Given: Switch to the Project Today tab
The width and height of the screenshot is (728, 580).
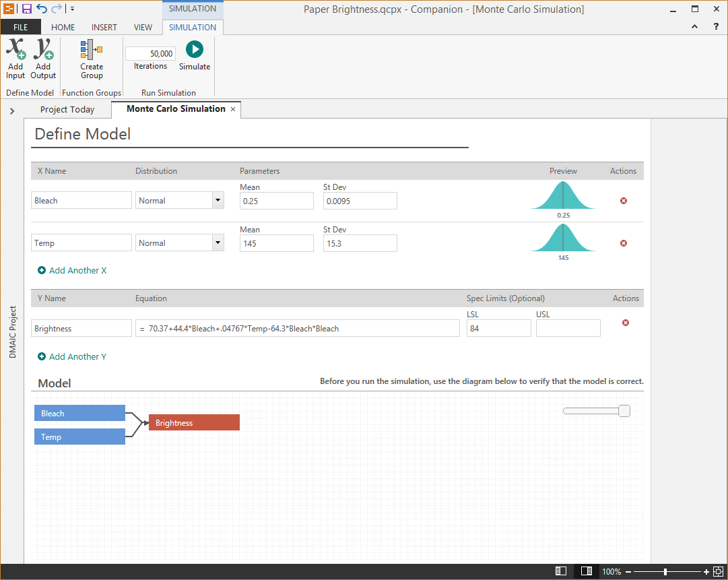Looking at the screenshot, I should (x=67, y=110).
